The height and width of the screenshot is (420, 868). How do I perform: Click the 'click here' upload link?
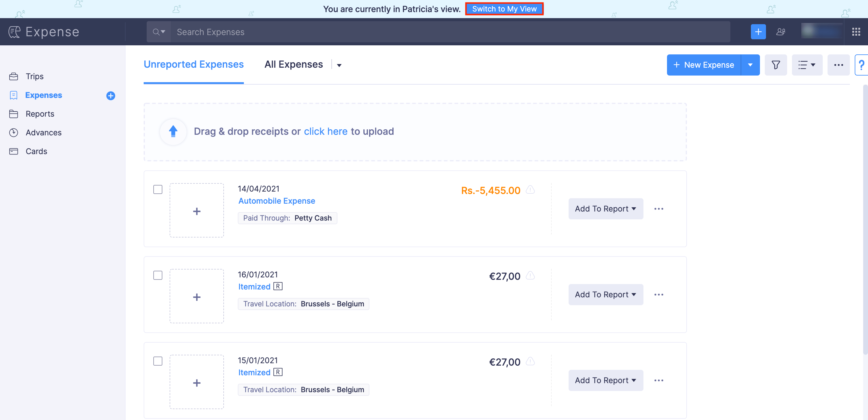click(325, 131)
